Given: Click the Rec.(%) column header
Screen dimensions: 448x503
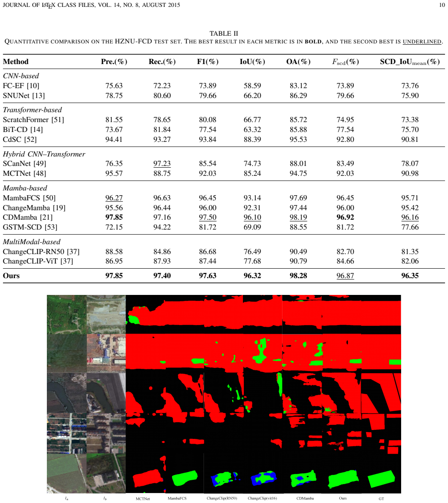Looking at the screenshot, I should 162,61.
